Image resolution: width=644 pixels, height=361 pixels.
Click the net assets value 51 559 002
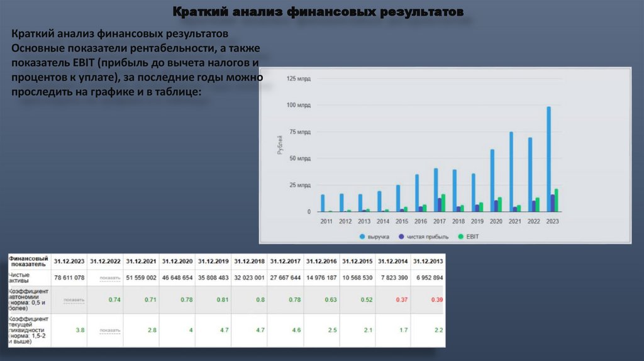coord(141,278)
